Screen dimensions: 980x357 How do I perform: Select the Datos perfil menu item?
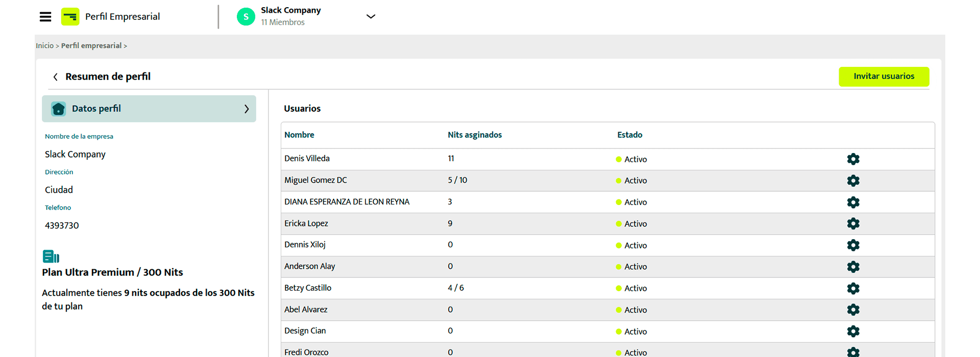pos(149,109)
